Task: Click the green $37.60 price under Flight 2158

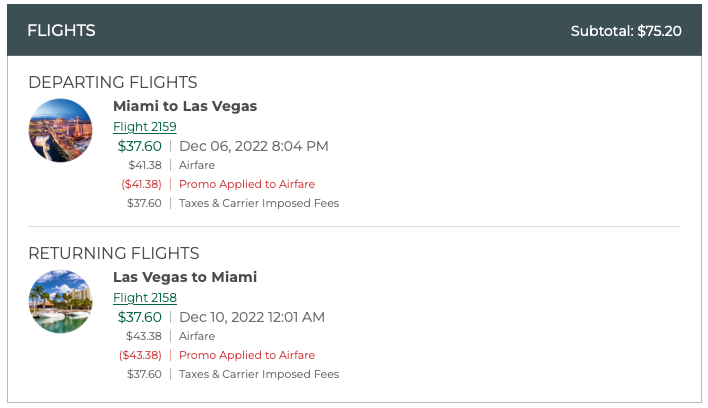Action: coord(140,317)
